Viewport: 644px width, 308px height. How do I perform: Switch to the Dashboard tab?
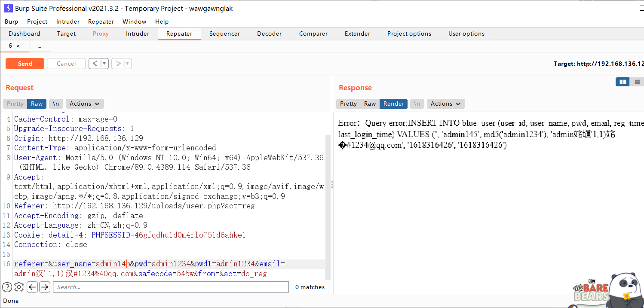click(x=25, y=34)
